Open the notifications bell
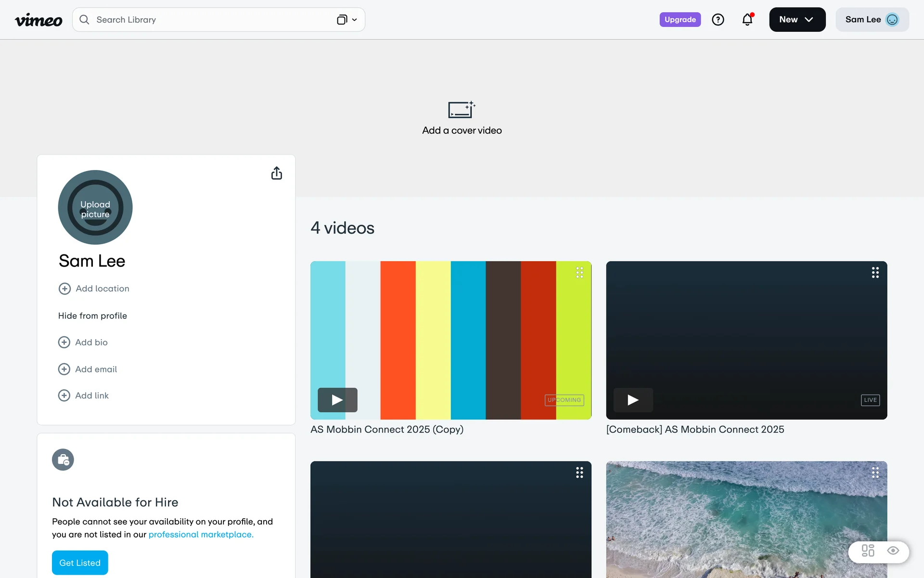 point(747,20)
